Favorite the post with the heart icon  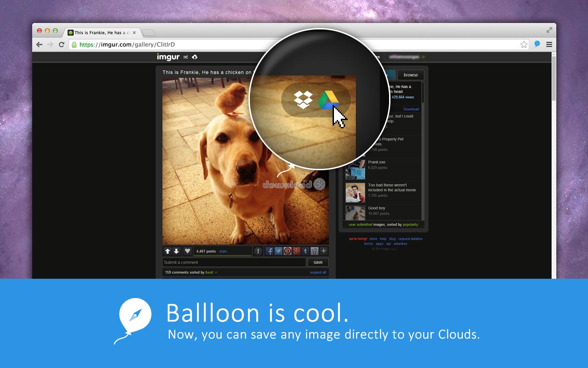pos(187,251)
